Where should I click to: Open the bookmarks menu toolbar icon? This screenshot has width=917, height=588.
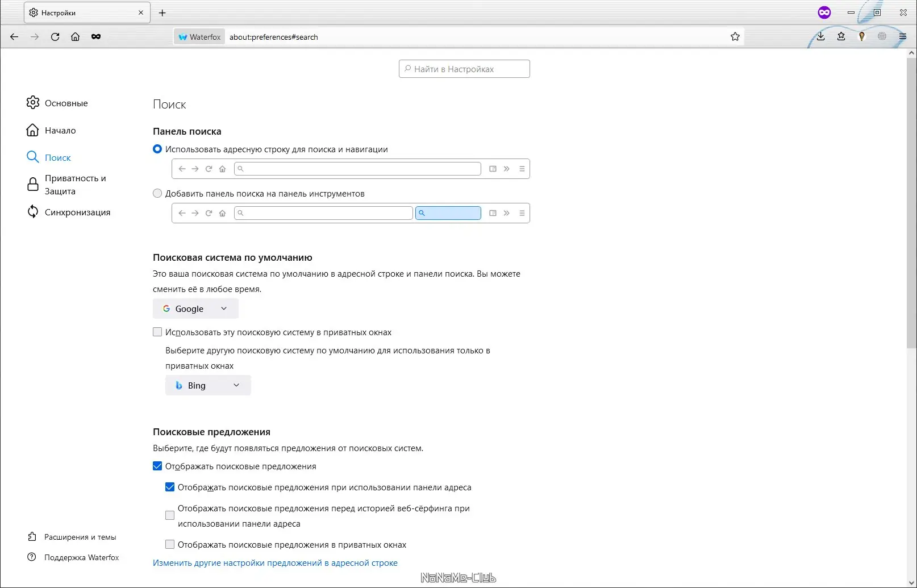[841, 36]
